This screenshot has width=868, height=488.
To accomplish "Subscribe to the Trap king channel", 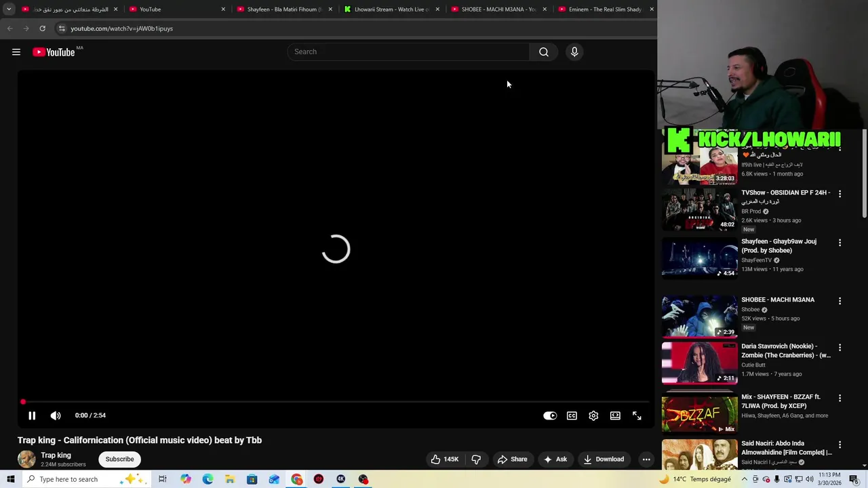I will click(119, 459).
